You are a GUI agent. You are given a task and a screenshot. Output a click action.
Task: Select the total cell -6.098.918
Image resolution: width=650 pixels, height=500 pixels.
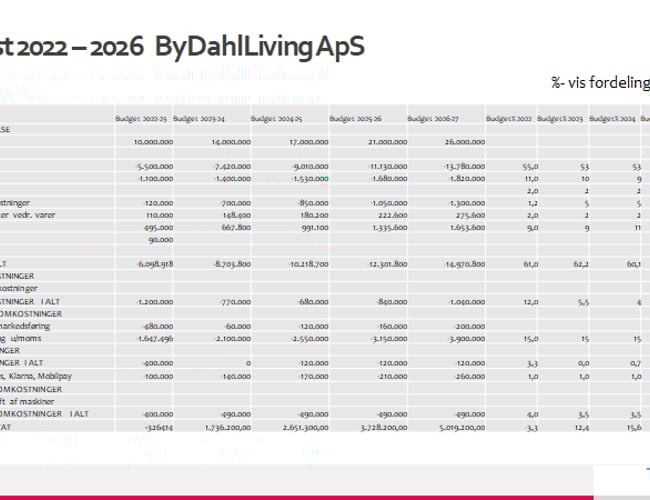pyautogui.click(x=153, y=263)
